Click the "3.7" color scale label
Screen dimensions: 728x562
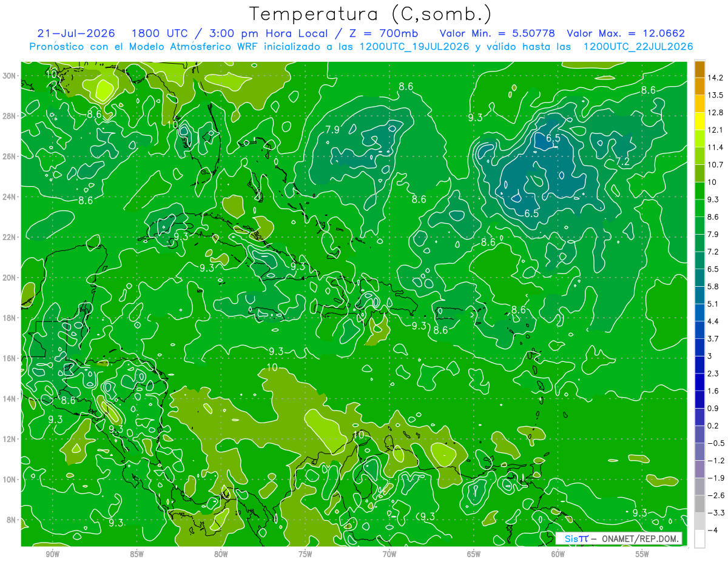(713, 338)
